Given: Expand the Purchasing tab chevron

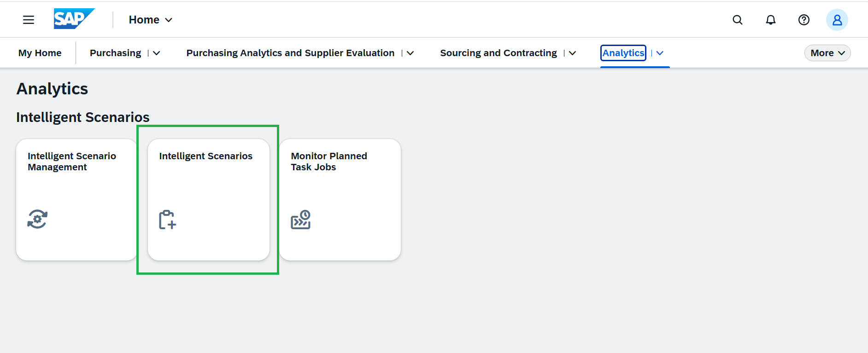Looking at the screenshot, I should pos(157,53).
